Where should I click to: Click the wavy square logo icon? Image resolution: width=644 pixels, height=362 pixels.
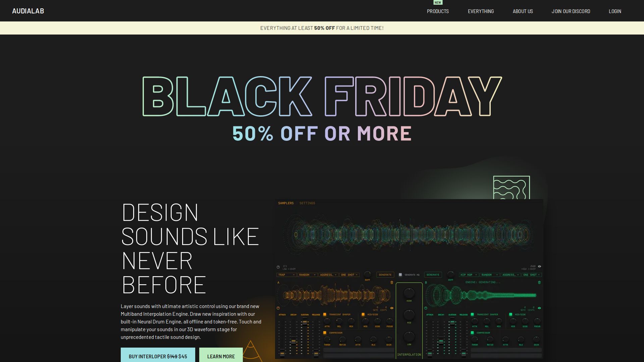512,188
